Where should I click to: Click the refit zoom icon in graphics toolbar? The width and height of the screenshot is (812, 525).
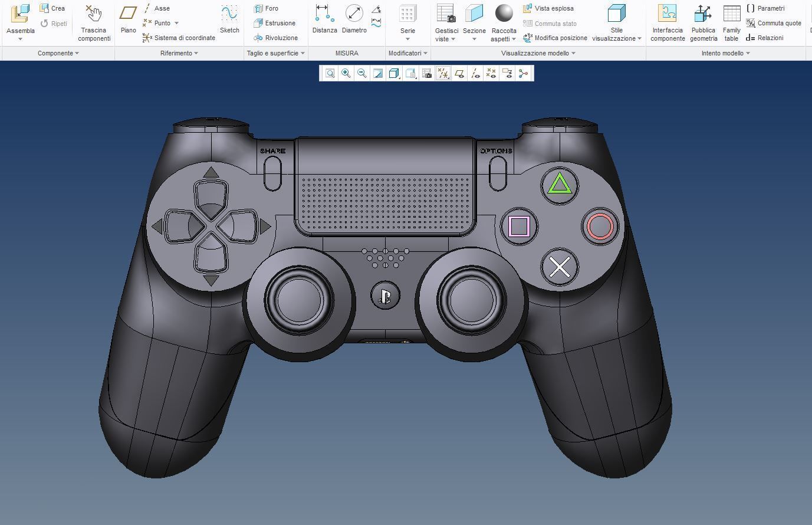coord(330,73)
